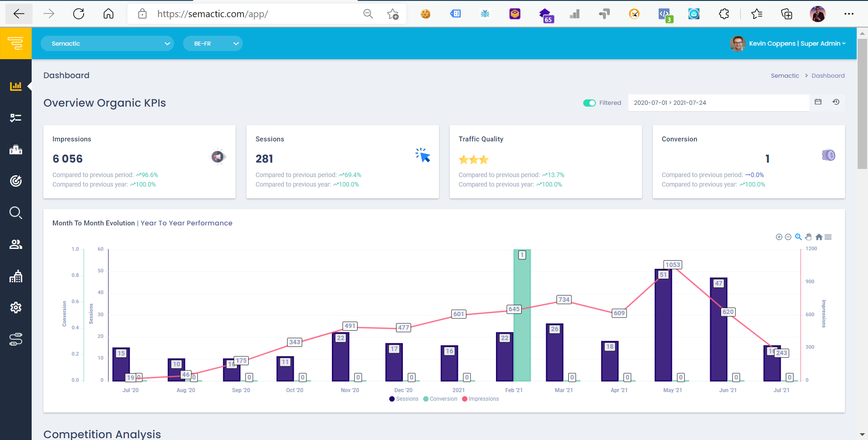Open the chart hamburger export menu
The image size is (868, 440).
tap(829, 237)
